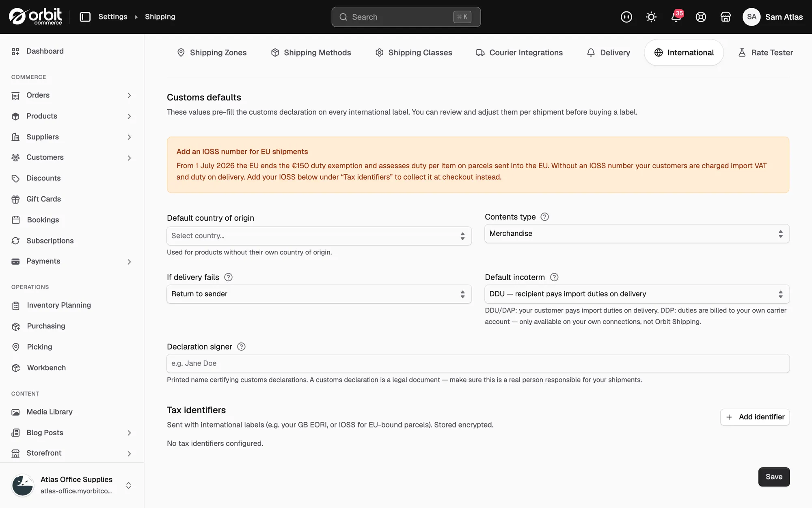This screenshot has width=812, height=508.
Task: Click the SA user avatar
Action: (752, 17)
